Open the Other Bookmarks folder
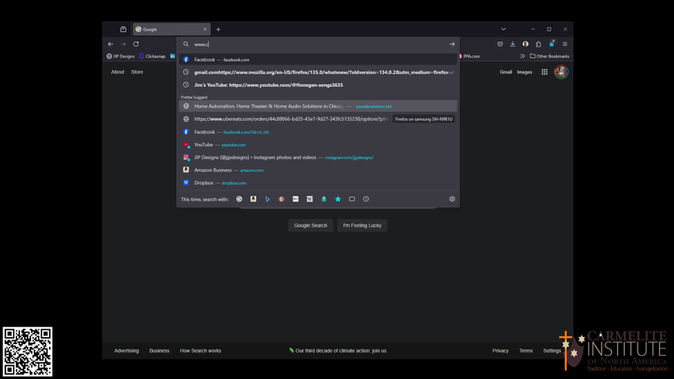 550,56
